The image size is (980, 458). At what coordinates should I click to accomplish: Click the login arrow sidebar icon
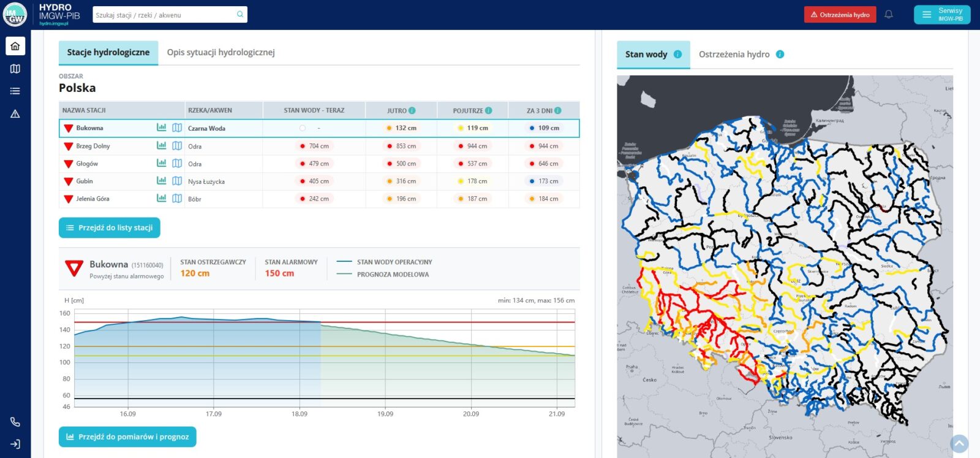click(15, 444)
